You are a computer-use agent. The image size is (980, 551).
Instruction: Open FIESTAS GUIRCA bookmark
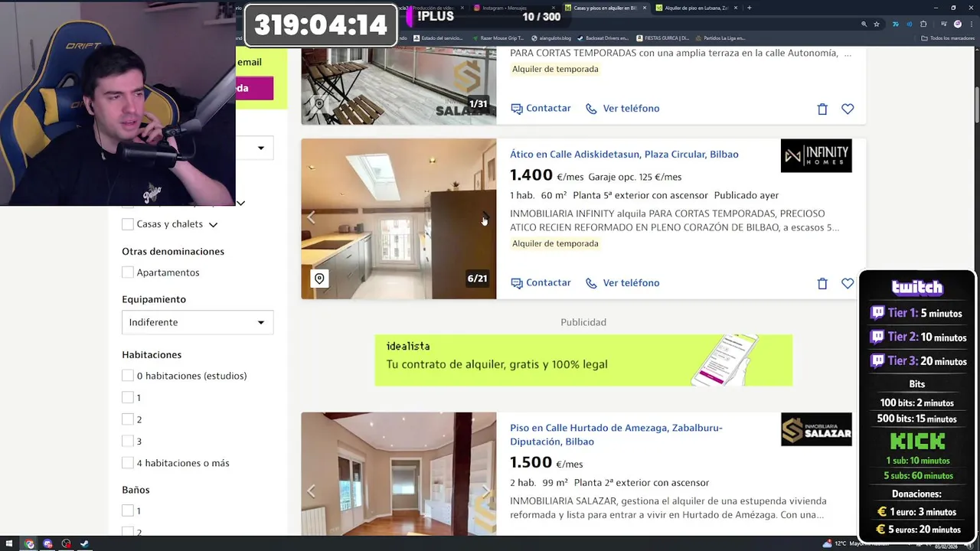click(662, 37)
